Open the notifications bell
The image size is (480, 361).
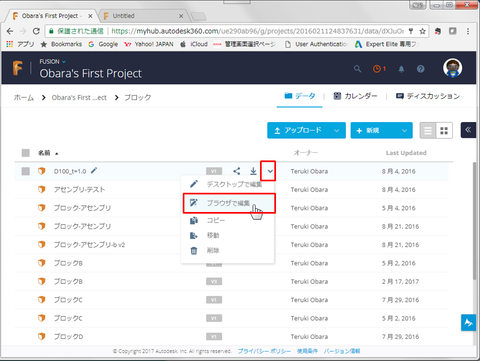click(x=401, y=69)
